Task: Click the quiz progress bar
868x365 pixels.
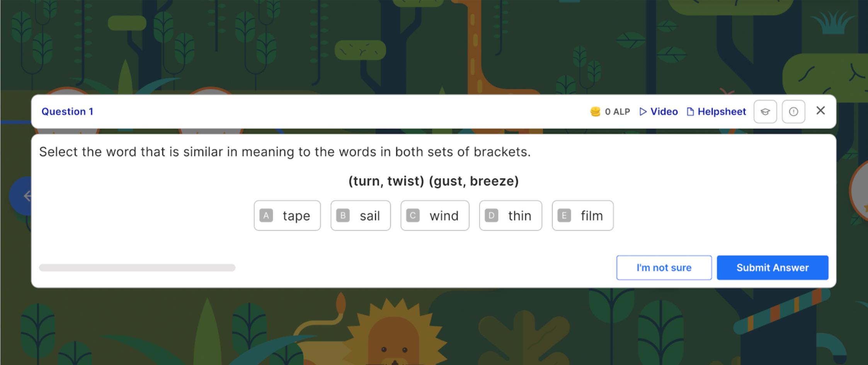Action: coord(137,267)
